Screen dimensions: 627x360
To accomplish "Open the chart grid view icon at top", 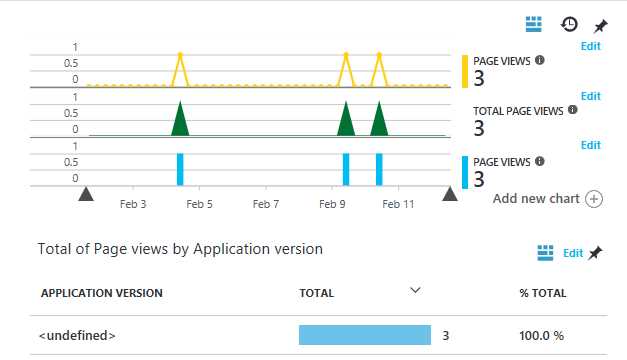I will click(x=533, y=24).
